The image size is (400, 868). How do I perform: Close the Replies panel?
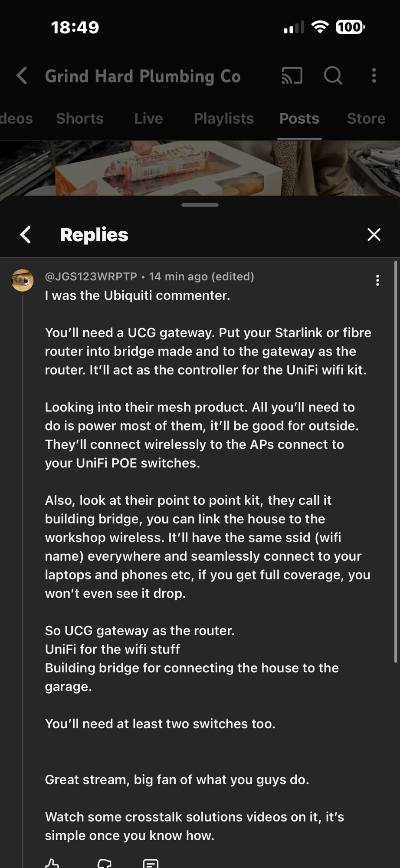(x=374, y=235)
